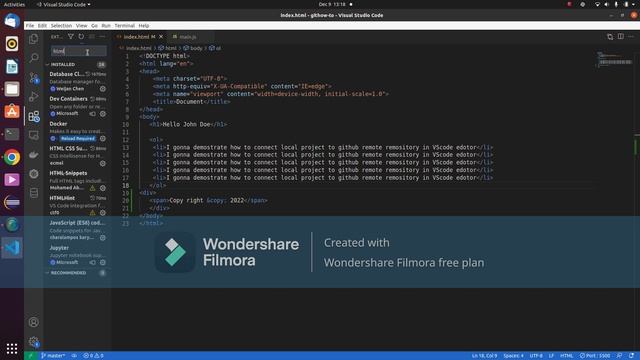Viewport: 640px width, 360px height.
Task: Open the manage gear for Database Client extension
Action: tap(103, 89)
